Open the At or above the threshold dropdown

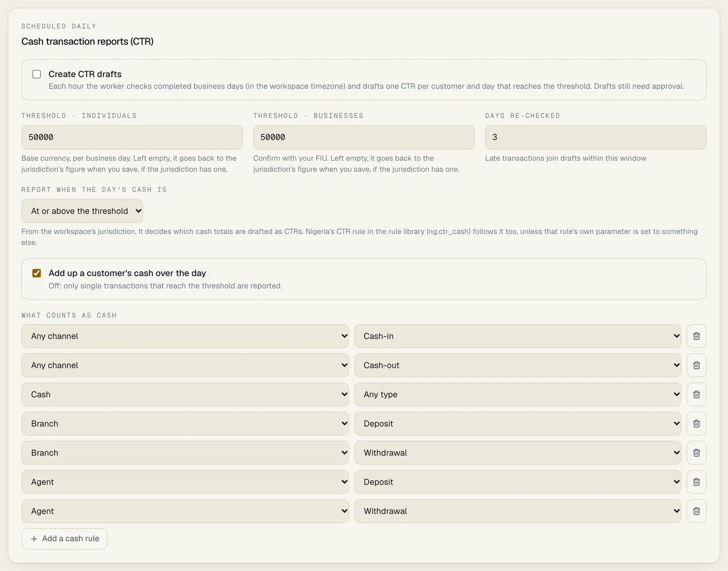click(82, 211)
